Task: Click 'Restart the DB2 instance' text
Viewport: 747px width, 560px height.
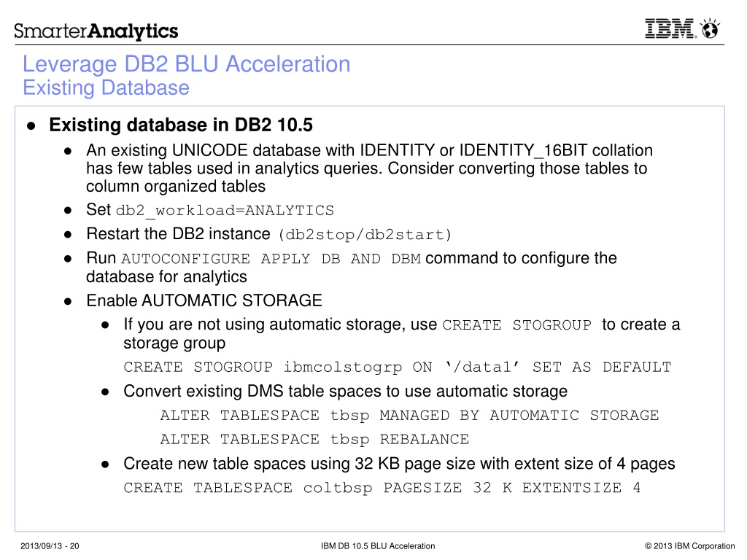Action: (178, 234)
